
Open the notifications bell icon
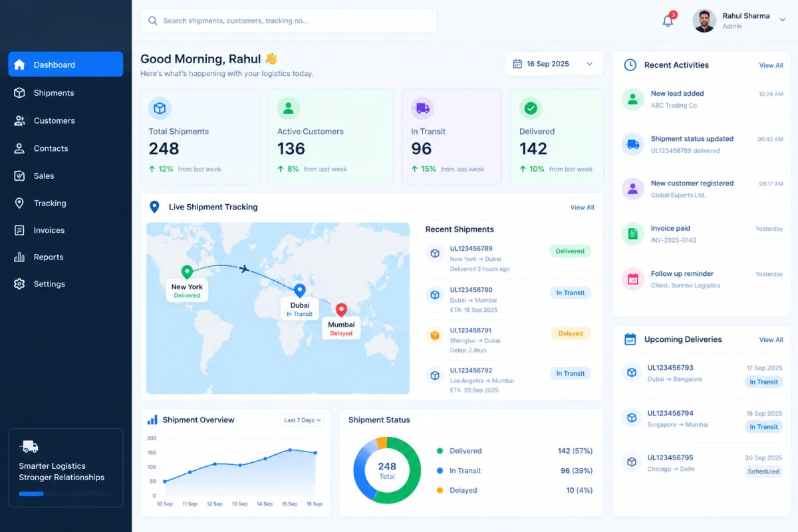[x=668, y=21]
